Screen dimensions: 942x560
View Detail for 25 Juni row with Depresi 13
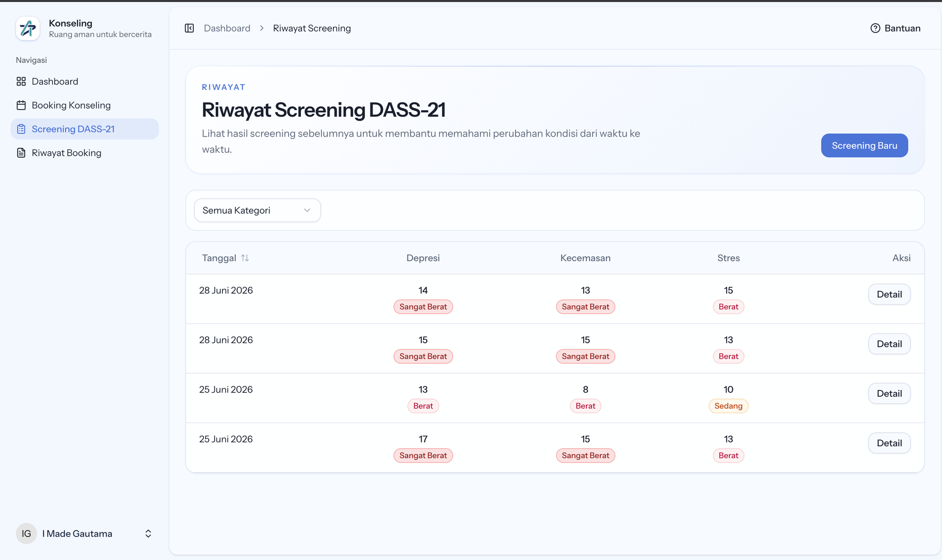[889, 393]
